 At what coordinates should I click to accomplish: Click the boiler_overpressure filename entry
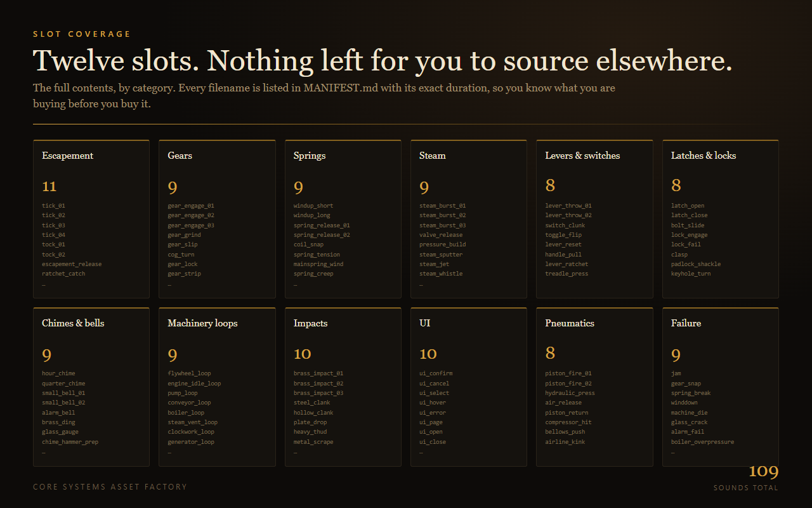702,442
